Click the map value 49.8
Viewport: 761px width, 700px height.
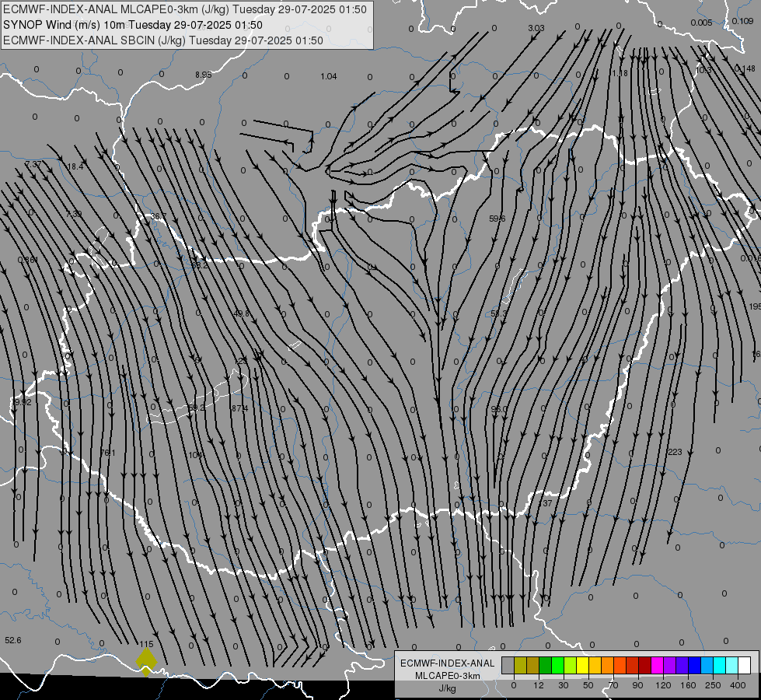tap(241, 313)
